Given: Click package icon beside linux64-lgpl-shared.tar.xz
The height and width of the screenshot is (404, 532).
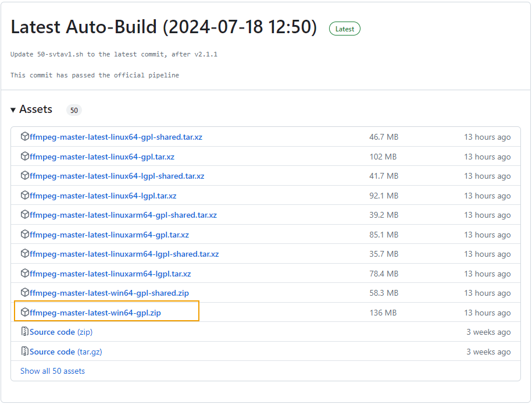Looking at the screenshot, I should 25,176.
